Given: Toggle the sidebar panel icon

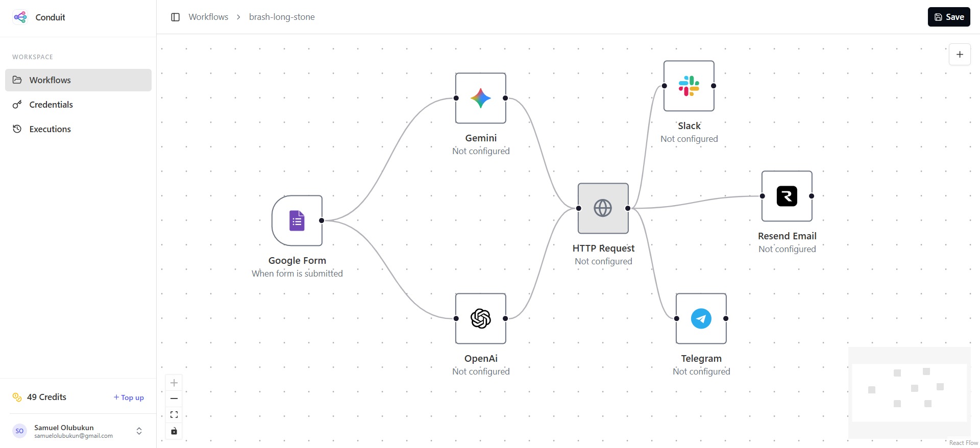Looking at the screenshot, I should [x=175, y=17].
